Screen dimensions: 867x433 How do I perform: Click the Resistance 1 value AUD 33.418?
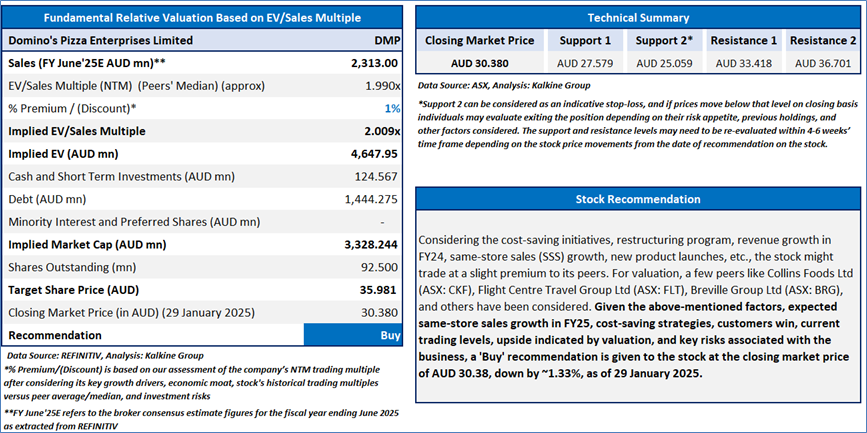[744, 64]
